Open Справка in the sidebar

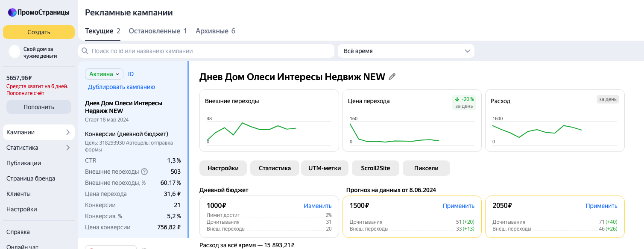[x=18, y=232]
